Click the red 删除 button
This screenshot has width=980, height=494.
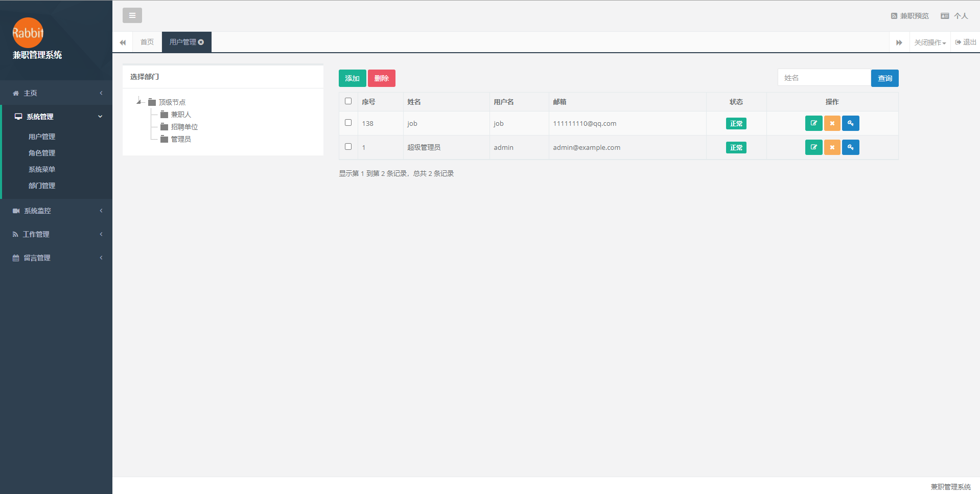pyautogui.click(x=382, y=78)
